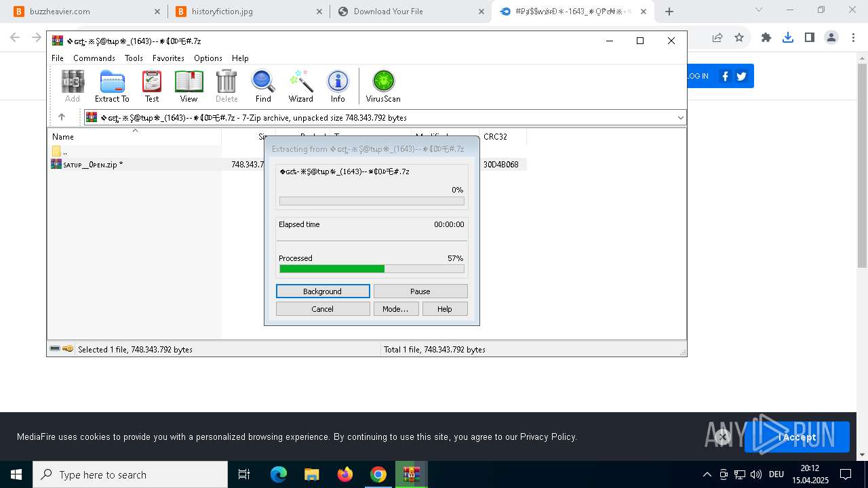Click the Extract To toolbar icon

coord(112,86)
